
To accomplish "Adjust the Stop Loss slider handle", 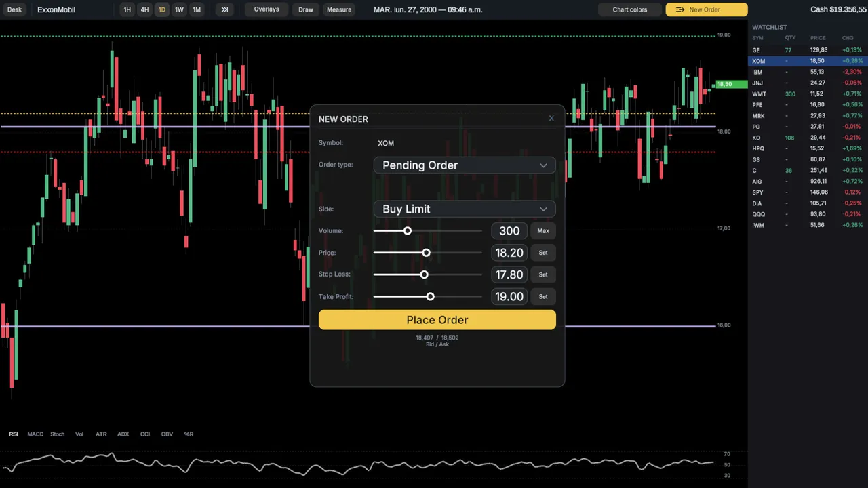I will click(x=425, y=274).
